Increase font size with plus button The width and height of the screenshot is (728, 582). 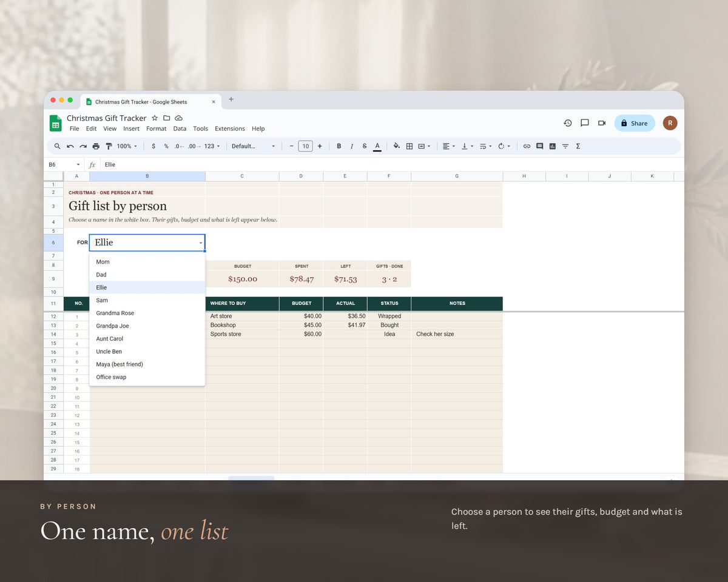[x=320, y=146]
